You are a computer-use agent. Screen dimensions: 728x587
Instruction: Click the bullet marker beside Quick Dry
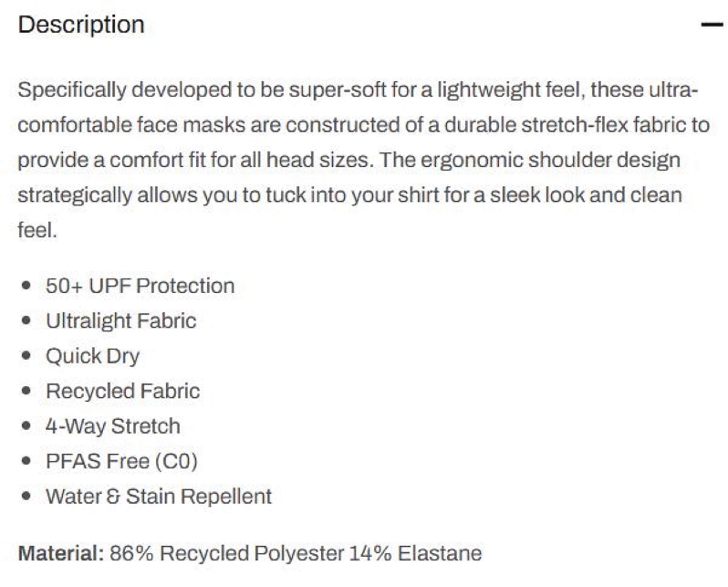27,355
